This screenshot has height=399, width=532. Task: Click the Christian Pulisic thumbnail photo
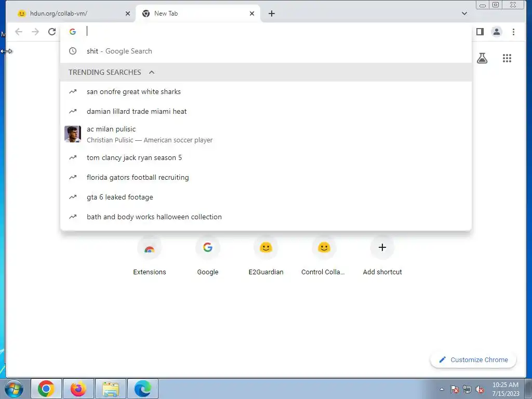(73, 134)
